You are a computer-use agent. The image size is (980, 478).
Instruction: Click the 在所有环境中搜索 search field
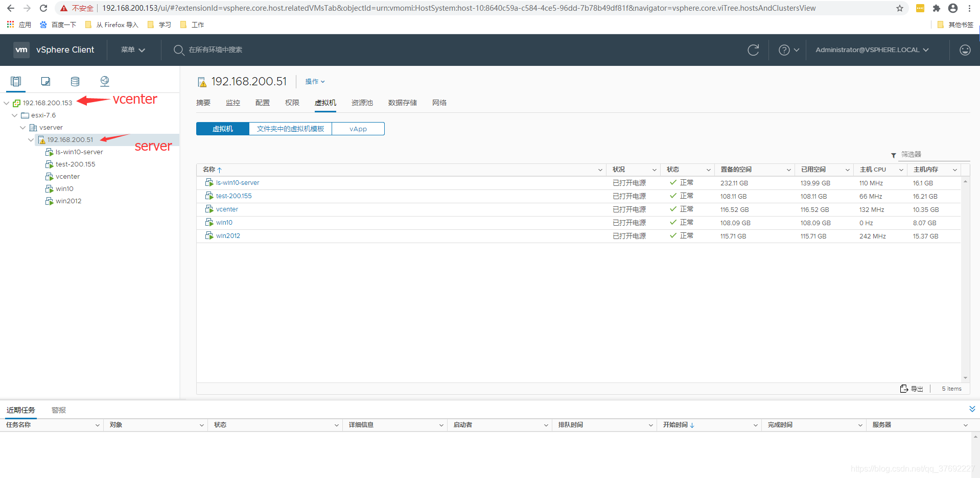(216, 50)
